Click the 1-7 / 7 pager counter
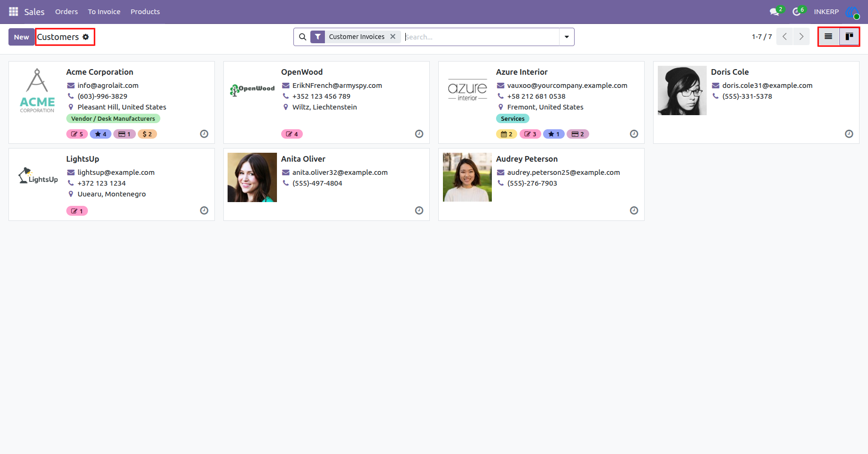The height and width of the screenshot is (454, 868). pos(762,37)
